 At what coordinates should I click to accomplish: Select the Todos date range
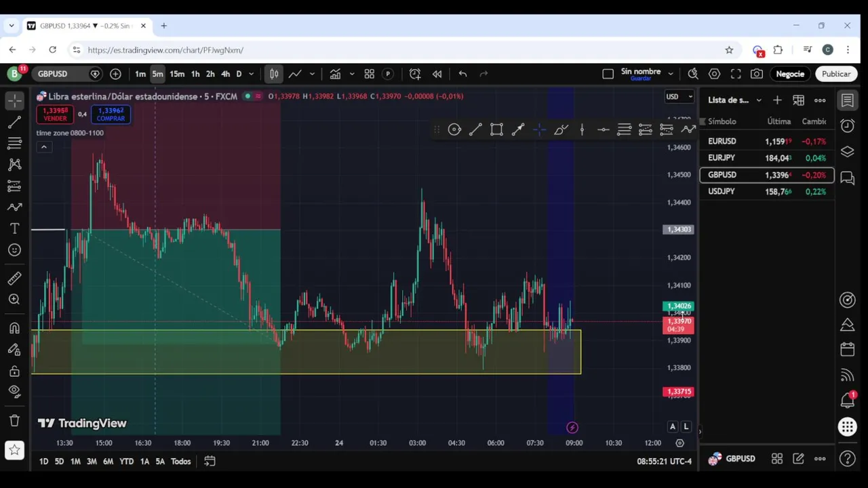(x=180, y=462)
